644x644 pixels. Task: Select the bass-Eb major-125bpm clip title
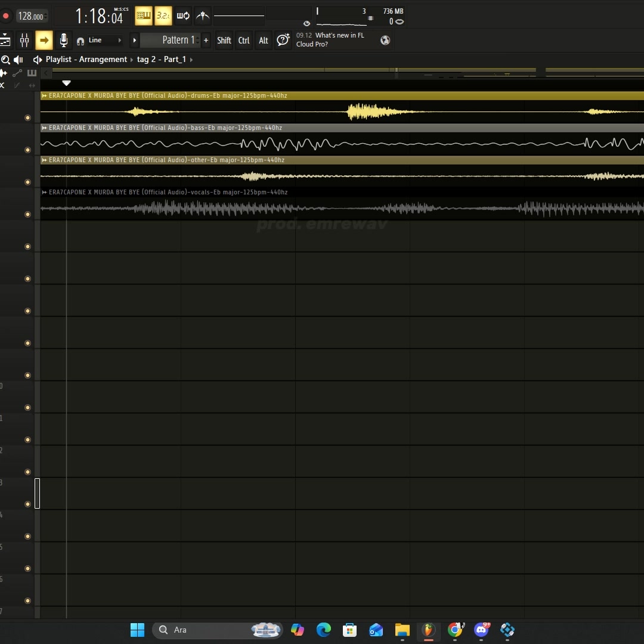[x=166, y=128]
